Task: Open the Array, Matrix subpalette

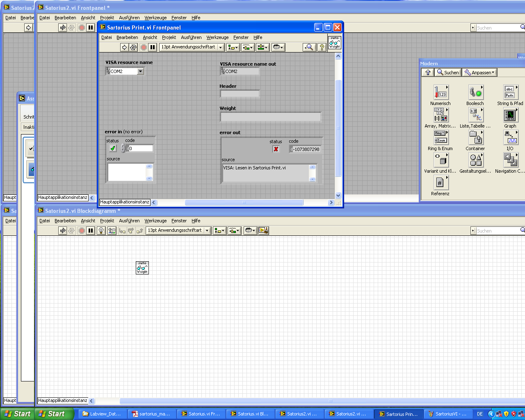Action: 441,115
